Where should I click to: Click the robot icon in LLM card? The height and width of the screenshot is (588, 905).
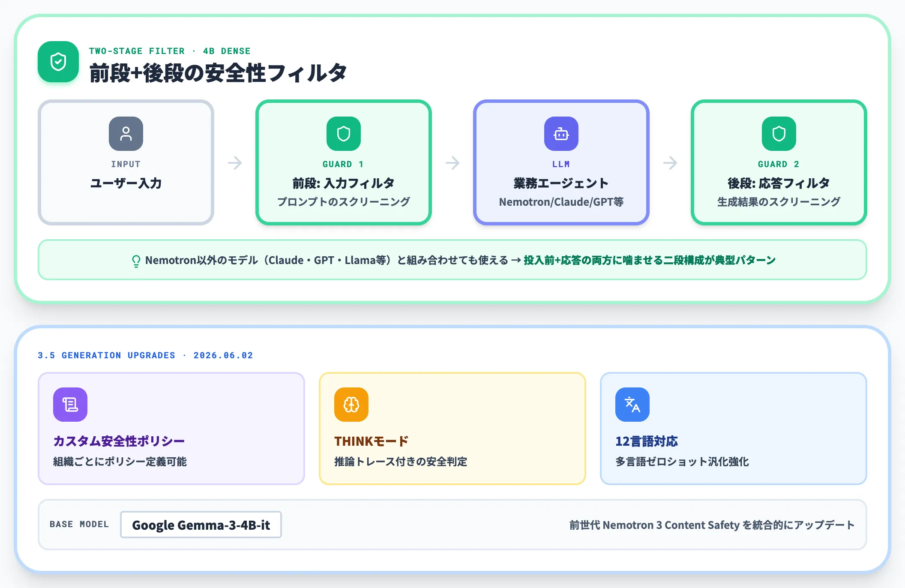pos(561,134)
